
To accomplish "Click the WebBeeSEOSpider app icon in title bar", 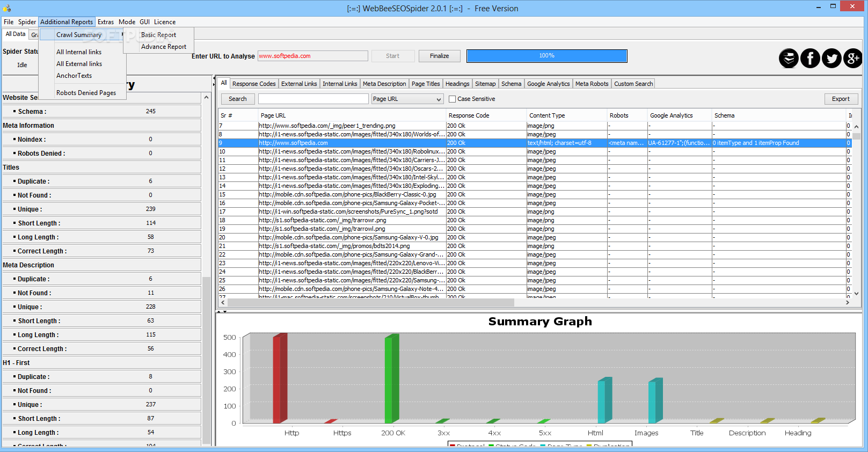I will [x=7, y=8].
